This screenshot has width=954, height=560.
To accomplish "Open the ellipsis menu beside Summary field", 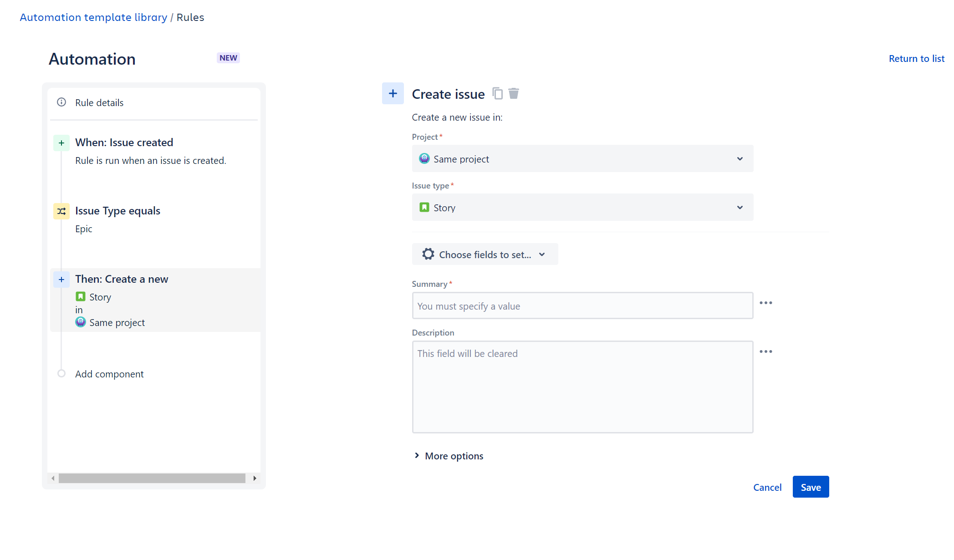I will point(765,302).
